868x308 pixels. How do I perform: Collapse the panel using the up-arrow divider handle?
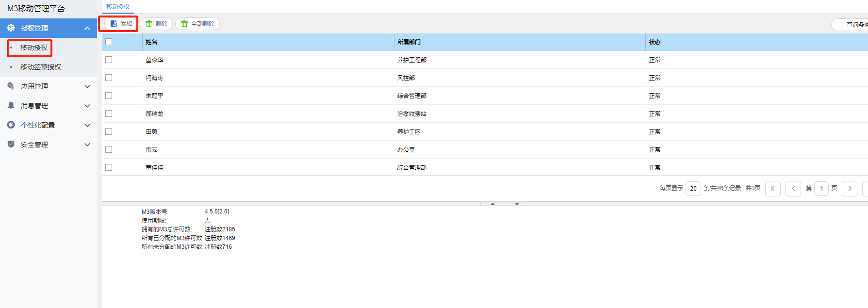click(x=492, y=204)
